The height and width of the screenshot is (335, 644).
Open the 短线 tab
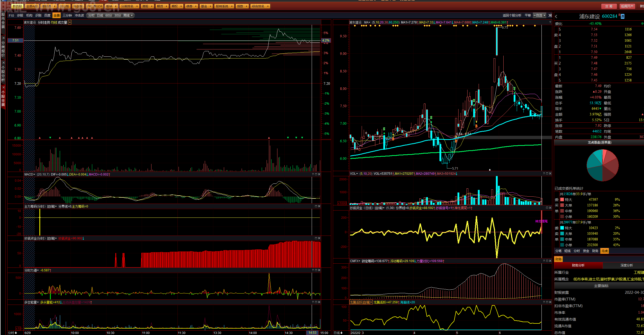[x=567, y=251]
